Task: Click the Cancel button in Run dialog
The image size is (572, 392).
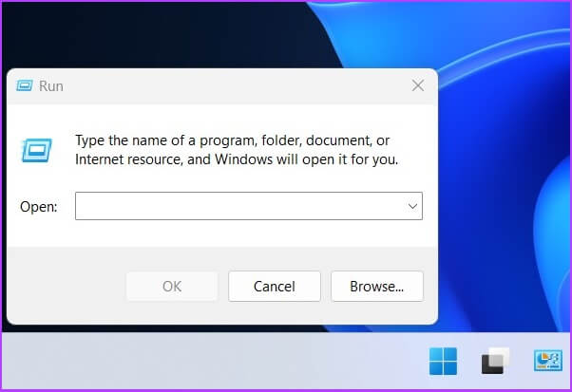Action: [x=275, y=287]
